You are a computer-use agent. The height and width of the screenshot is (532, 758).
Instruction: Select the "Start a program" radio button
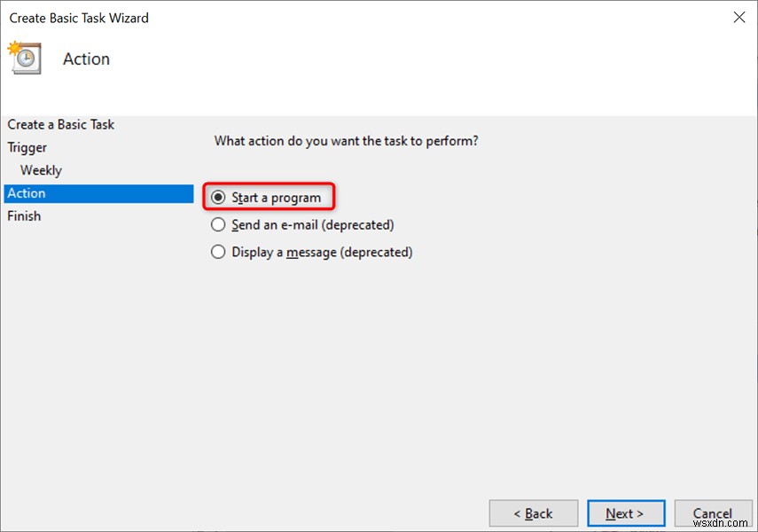point(218,197)
